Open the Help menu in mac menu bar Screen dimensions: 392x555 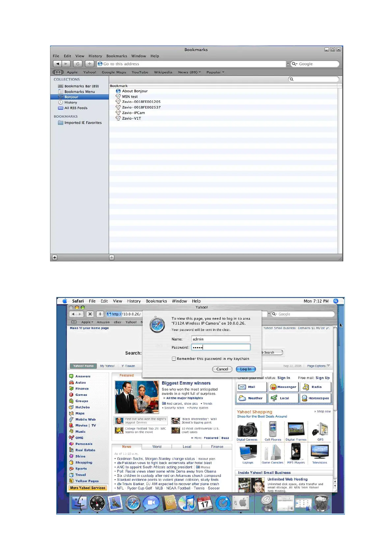click(x=196, y=301)
